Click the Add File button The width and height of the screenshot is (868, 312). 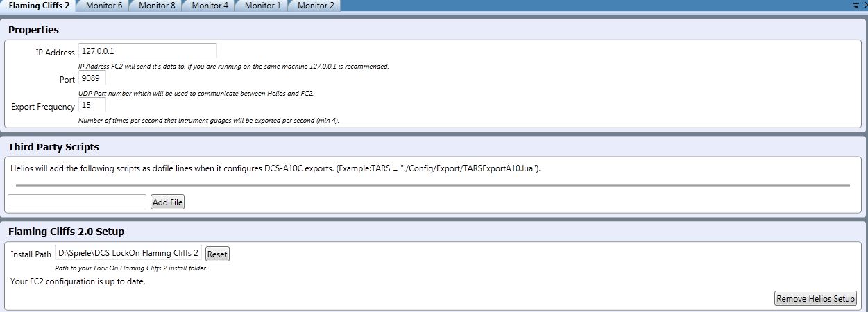click(x=167, y=202)
